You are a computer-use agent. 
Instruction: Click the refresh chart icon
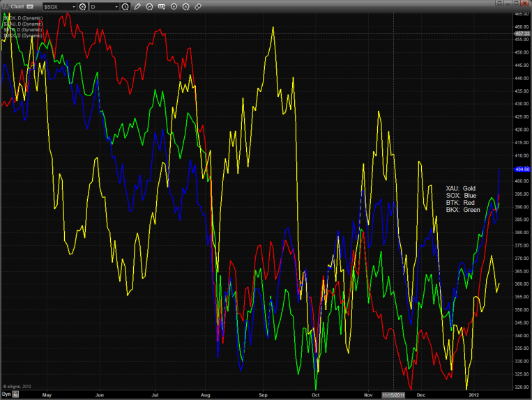[x=149, y=6]
